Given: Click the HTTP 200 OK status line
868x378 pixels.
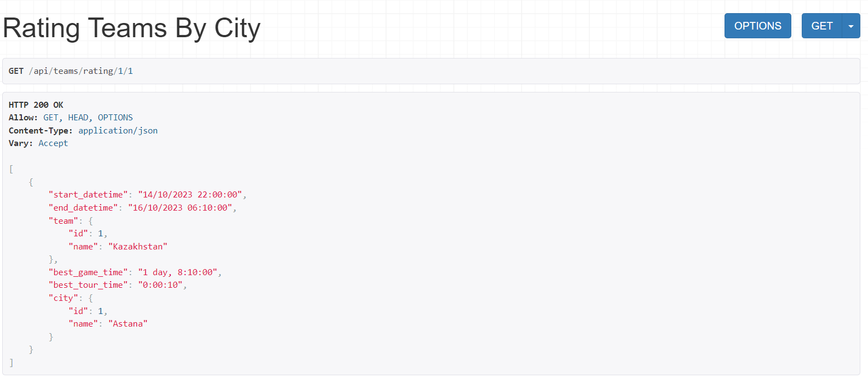Looking at the screenshot, I should coord(36,104).
